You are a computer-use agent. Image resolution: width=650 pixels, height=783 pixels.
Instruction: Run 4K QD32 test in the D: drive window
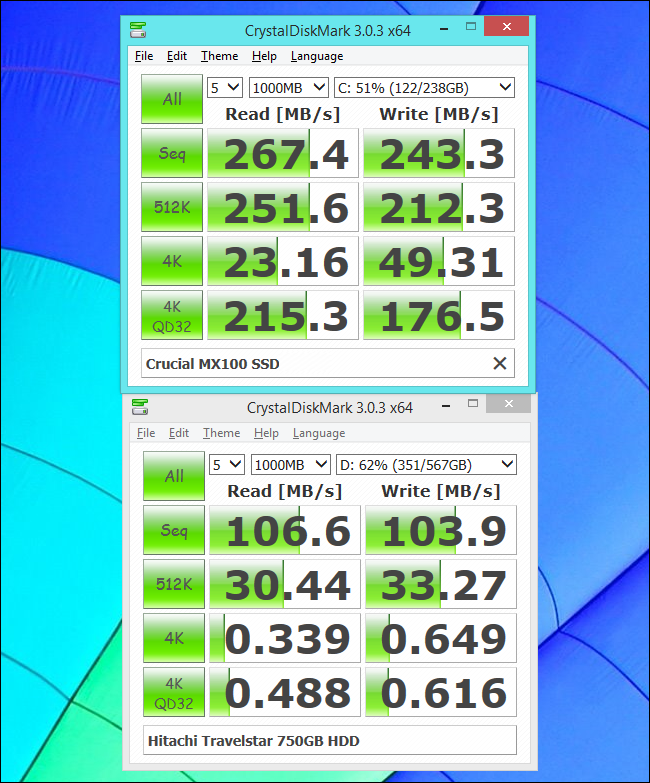174,692
